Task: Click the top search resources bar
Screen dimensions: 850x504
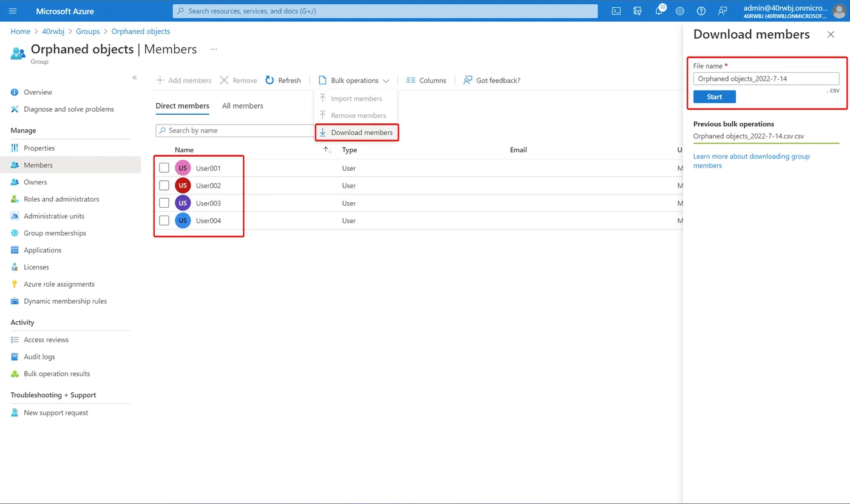Action: (x=386, y=11)
